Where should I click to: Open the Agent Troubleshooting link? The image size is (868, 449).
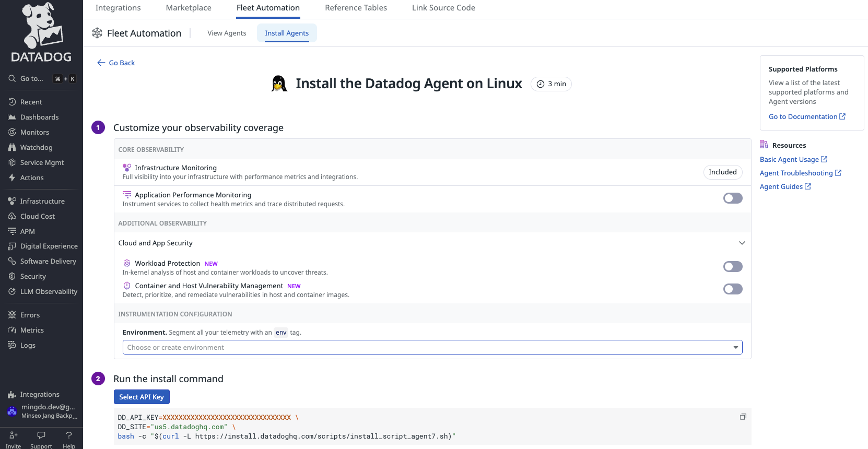pyautogui.click(x=801, y=173)
